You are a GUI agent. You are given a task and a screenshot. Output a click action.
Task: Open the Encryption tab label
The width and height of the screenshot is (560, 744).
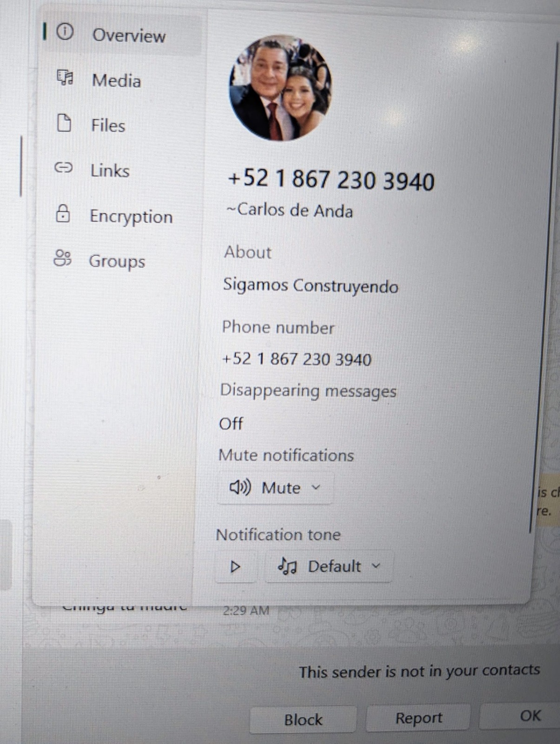click(131, 217)
